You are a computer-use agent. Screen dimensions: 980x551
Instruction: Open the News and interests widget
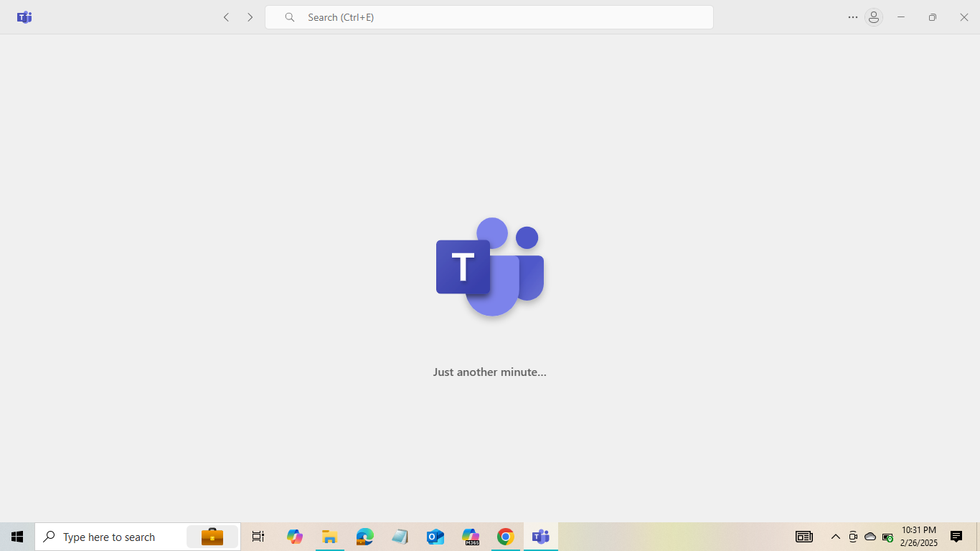tap(804, 537)
